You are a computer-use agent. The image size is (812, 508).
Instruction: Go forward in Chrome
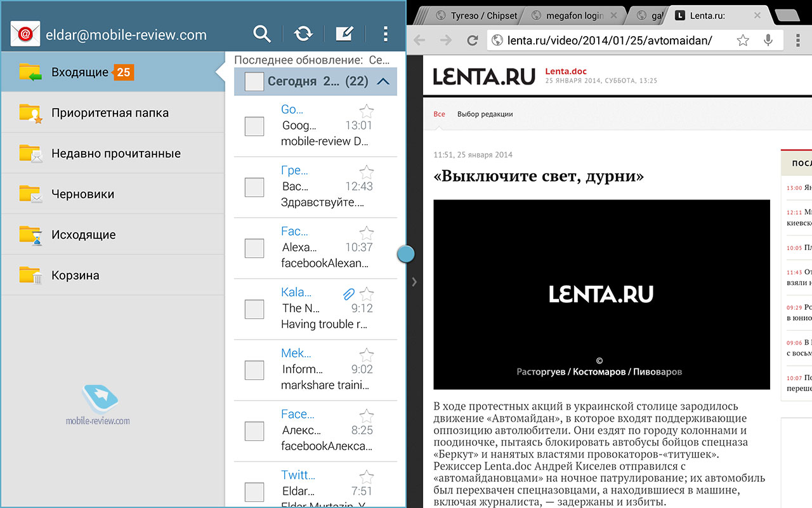tap(446, 41)
